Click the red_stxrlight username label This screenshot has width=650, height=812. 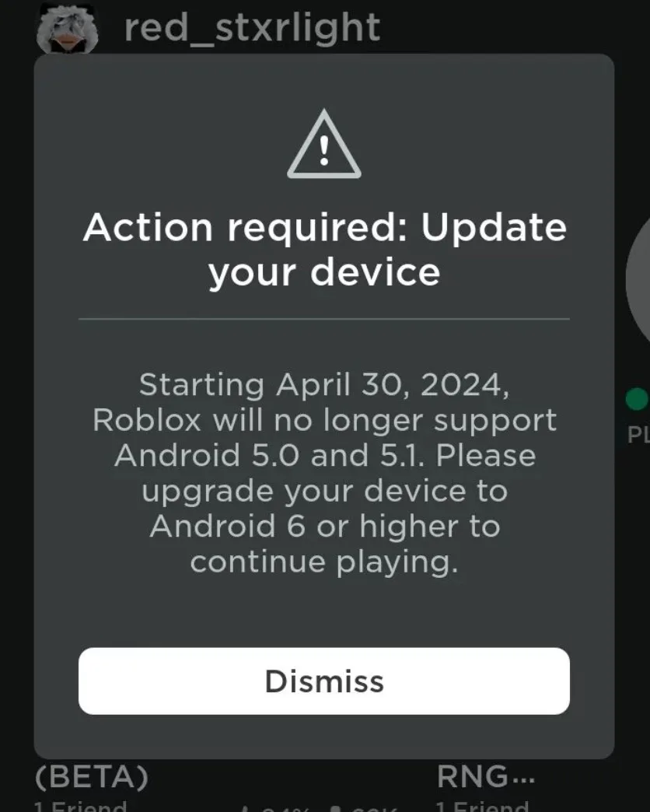[x=252, y=28]
